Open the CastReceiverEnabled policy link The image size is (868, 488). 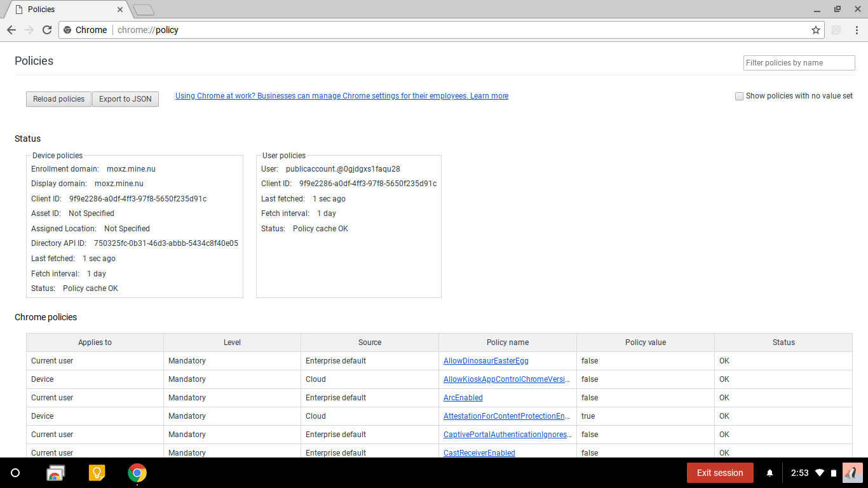pos(479,453)
